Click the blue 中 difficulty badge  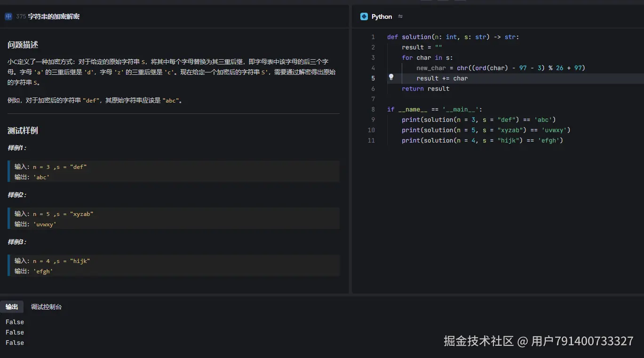click(x=8, y=16)
